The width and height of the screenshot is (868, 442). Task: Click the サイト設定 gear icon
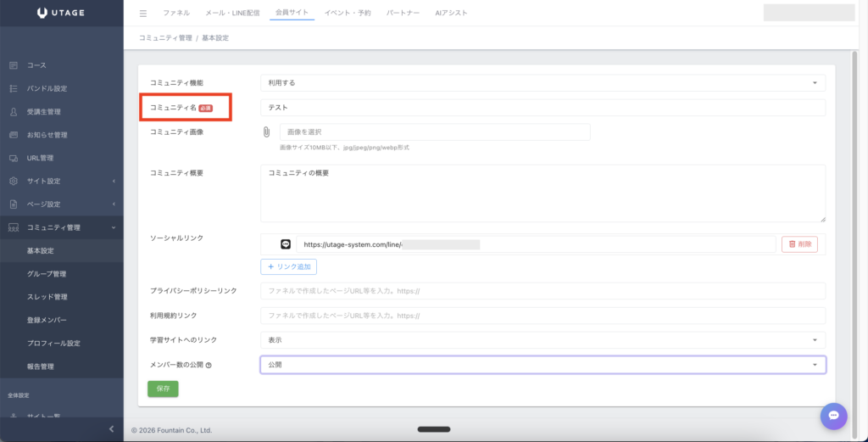click(x=14, y=181)
